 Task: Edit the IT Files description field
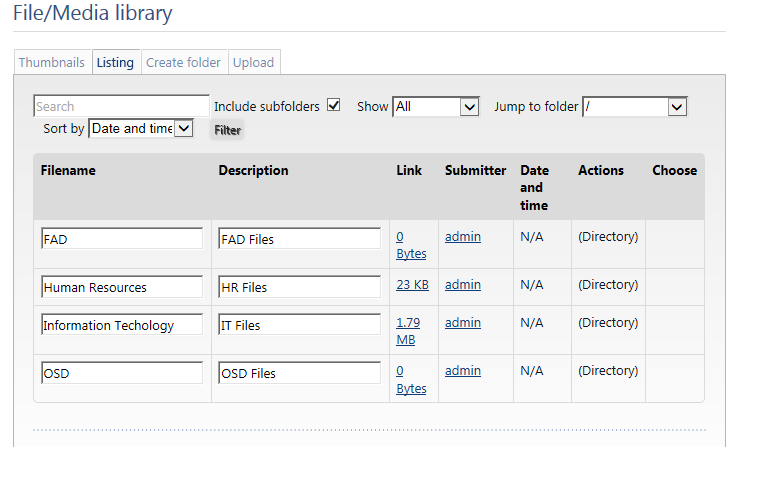[x=299, y=325]
